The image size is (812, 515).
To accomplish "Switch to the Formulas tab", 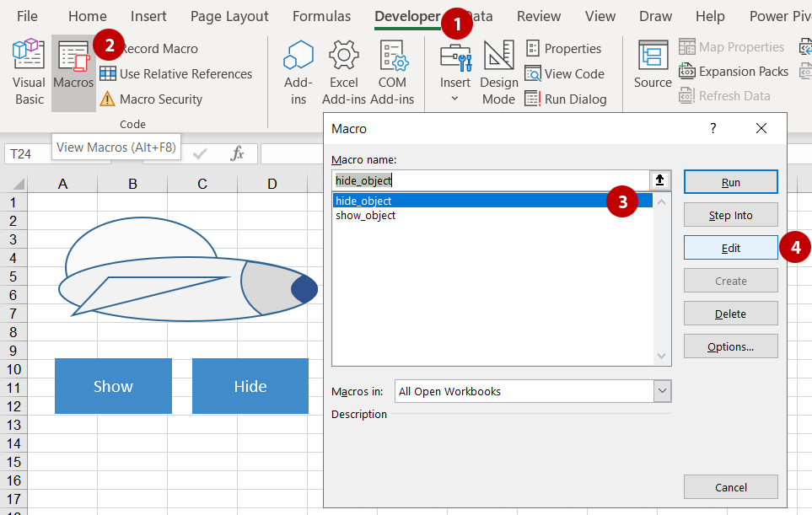I will 321,15.
